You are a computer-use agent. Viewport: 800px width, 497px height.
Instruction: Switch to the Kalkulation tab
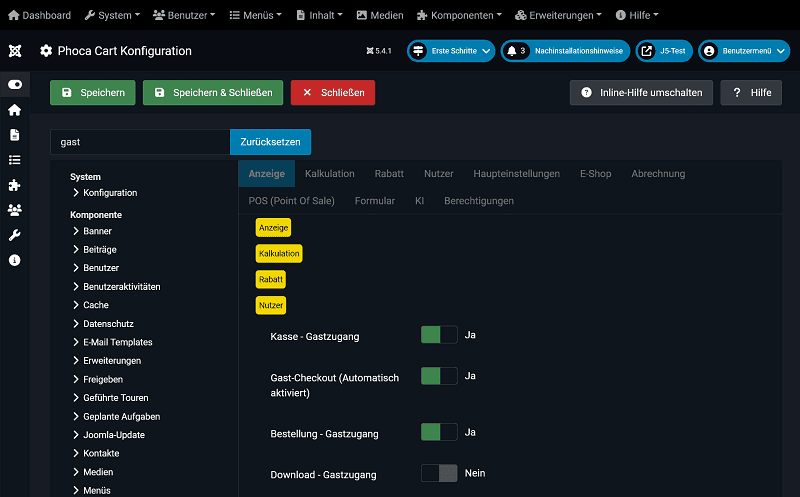coord(329,174)
